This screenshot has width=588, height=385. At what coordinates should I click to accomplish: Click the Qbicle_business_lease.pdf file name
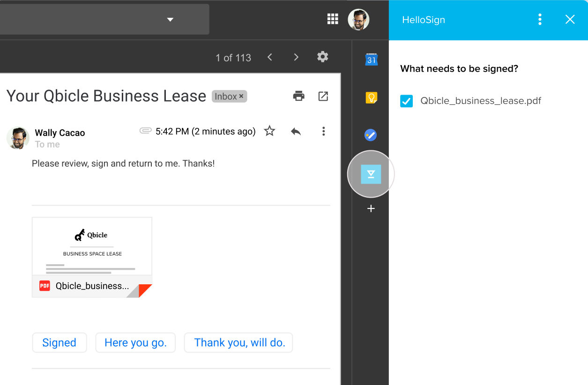481,101
